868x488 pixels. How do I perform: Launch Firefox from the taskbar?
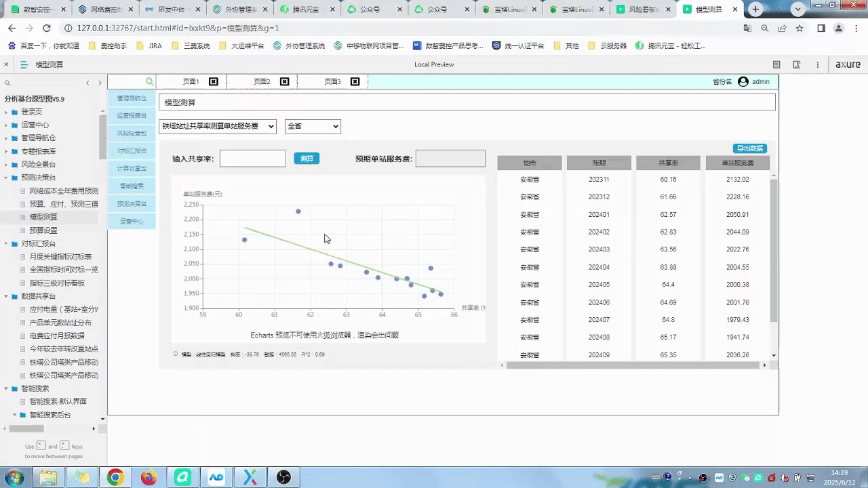[149, 477]
